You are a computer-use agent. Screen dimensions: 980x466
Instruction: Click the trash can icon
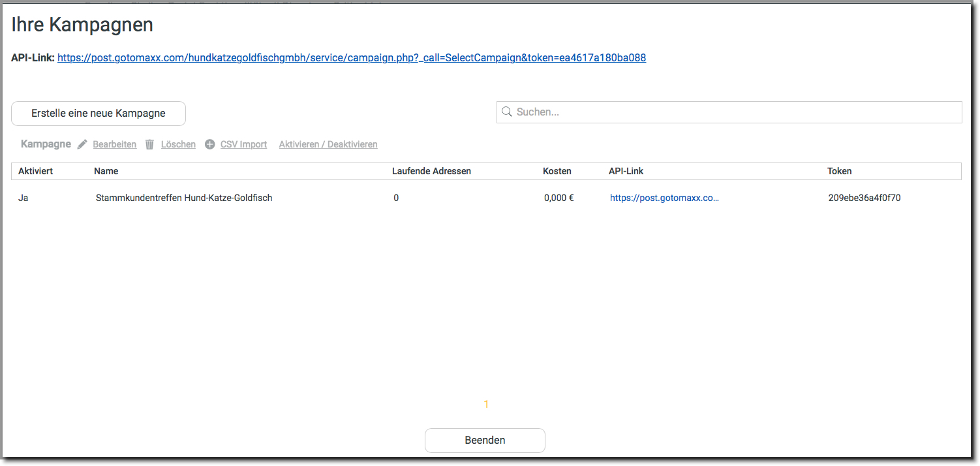[149, 144]
